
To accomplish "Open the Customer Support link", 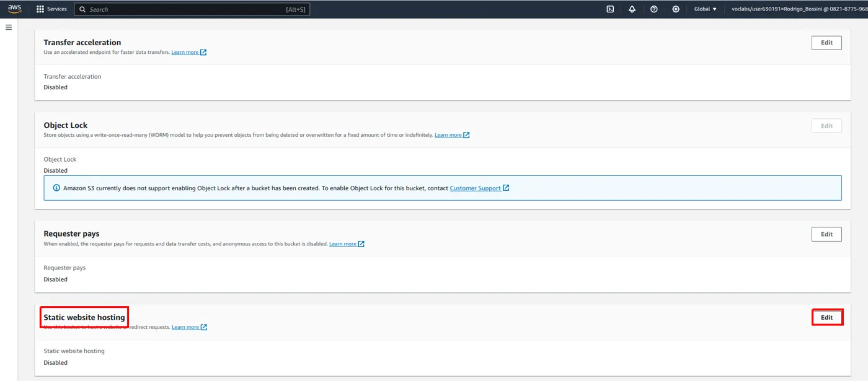I will [x=479, y=188].
